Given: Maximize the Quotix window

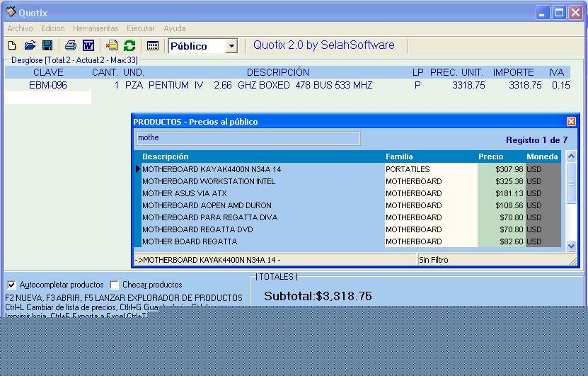Looking at the screenshot, I should click(x=559, y=13).
